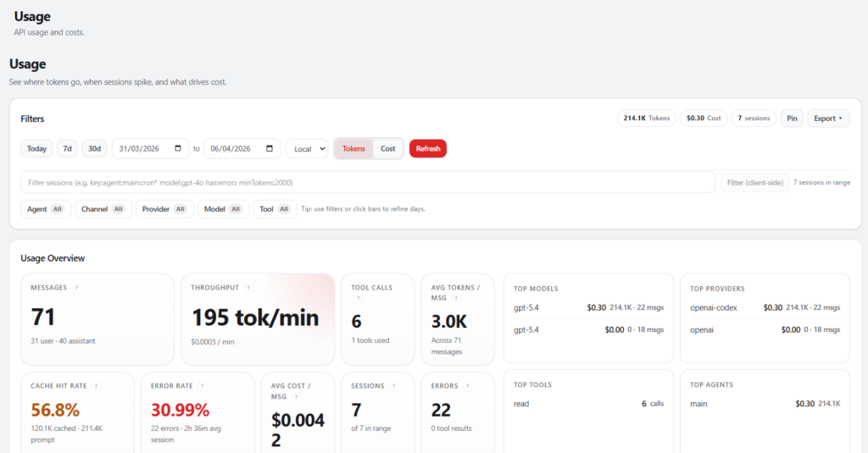Image resolution: width=868 pixels, height=453 pixels.
Task: Click the help icon next to Messages
Action: (77, 288)
